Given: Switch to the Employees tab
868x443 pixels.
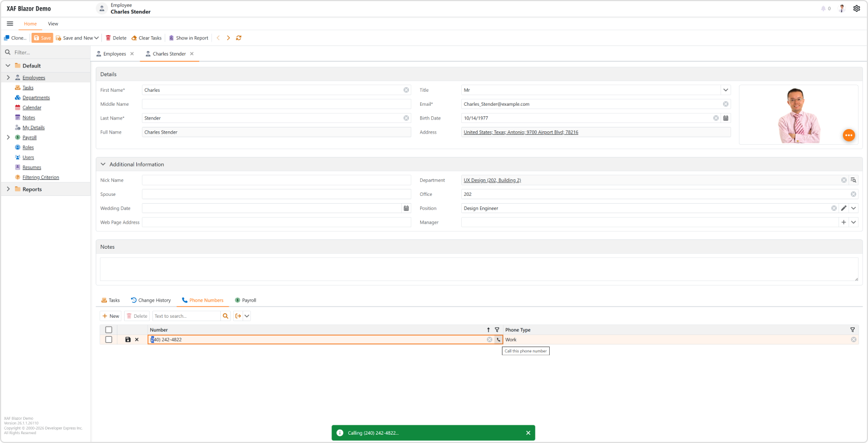Looking at the screenshot, I should 115,54.
